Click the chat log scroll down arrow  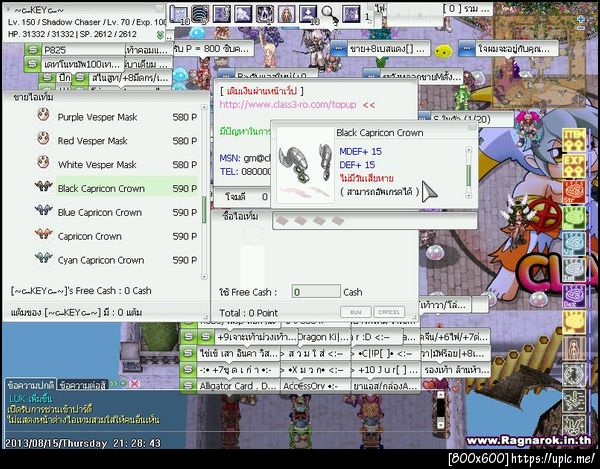pos(441,425)
